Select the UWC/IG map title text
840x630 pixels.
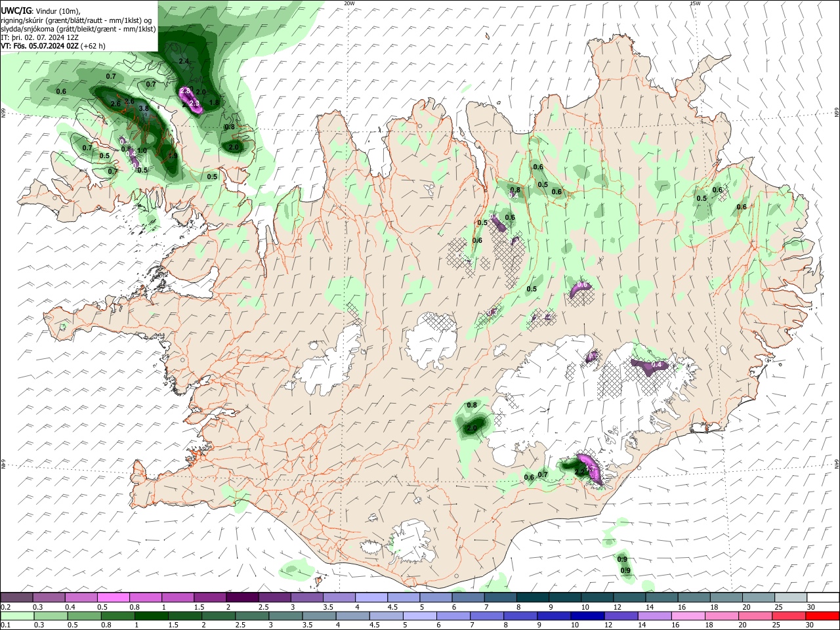16,10
